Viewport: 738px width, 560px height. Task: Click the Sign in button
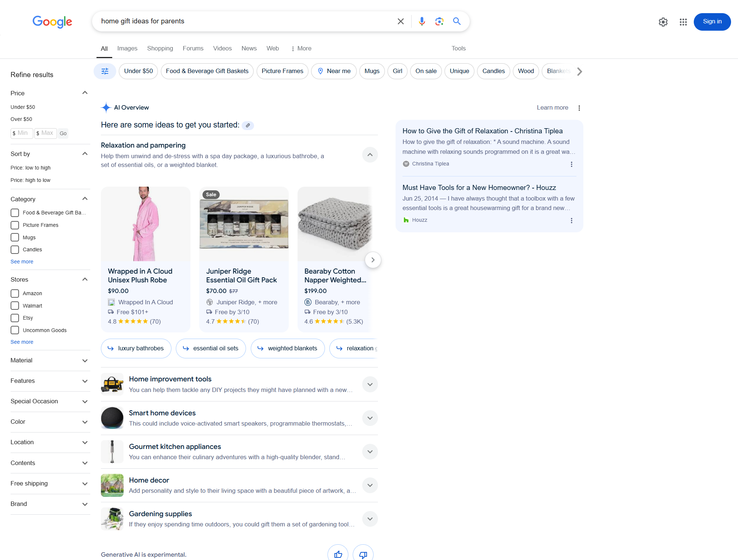(712, 22)
